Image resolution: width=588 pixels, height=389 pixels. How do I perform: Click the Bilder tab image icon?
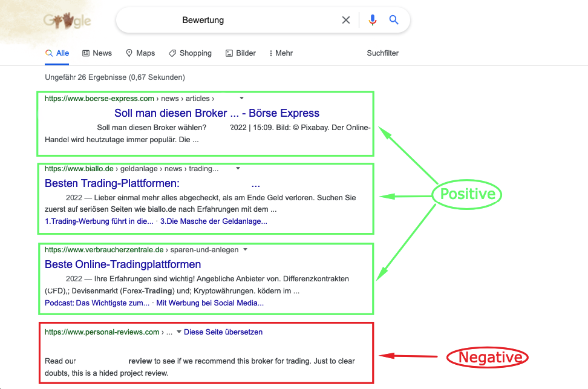pos(229,53)
